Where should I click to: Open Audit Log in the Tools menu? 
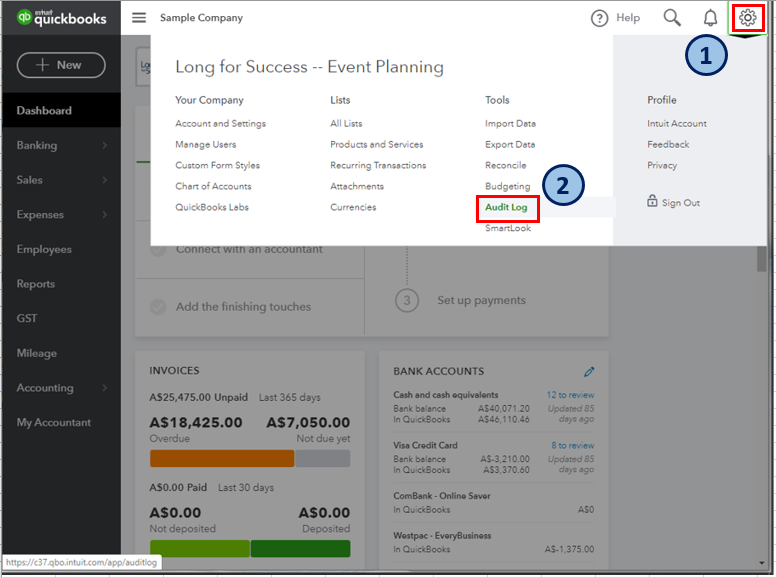point(506,207)
